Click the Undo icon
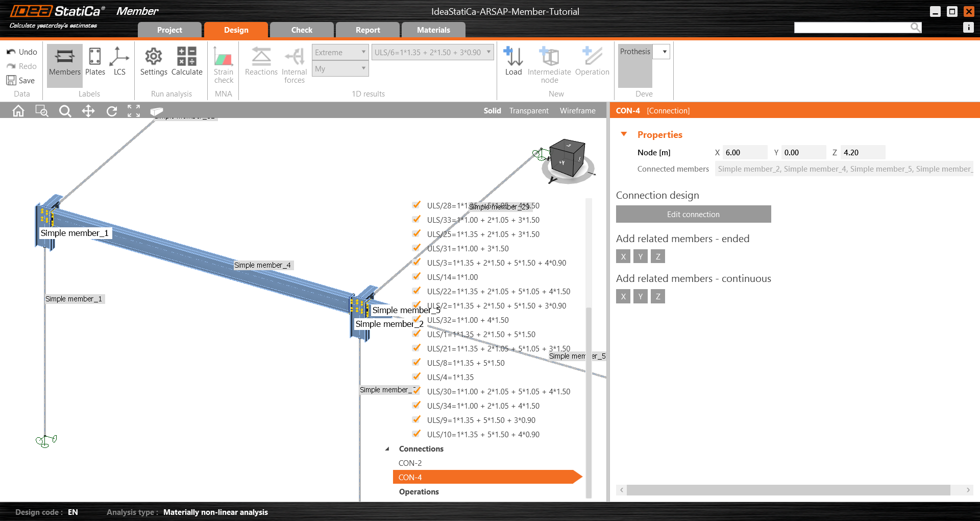The width and height of the screenshot is (980, 521). click(10, 52)
